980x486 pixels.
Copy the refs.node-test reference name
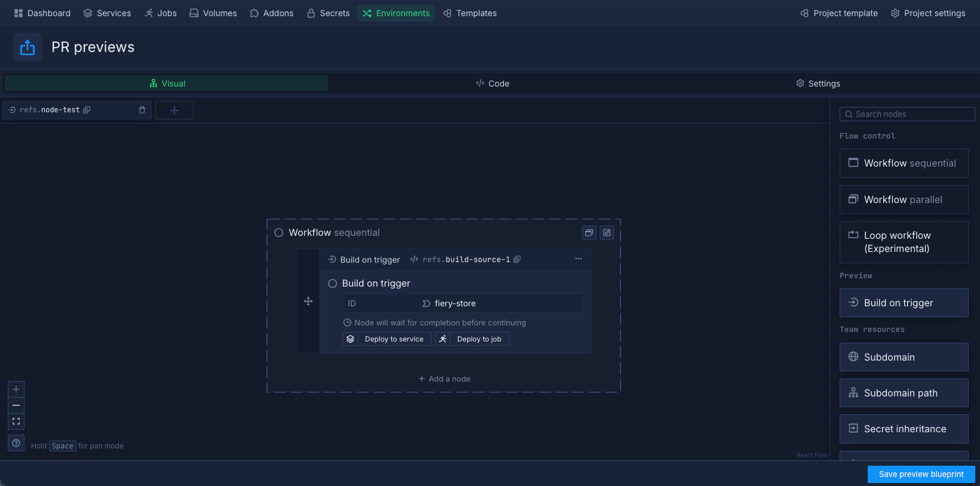tap(87, 110)
